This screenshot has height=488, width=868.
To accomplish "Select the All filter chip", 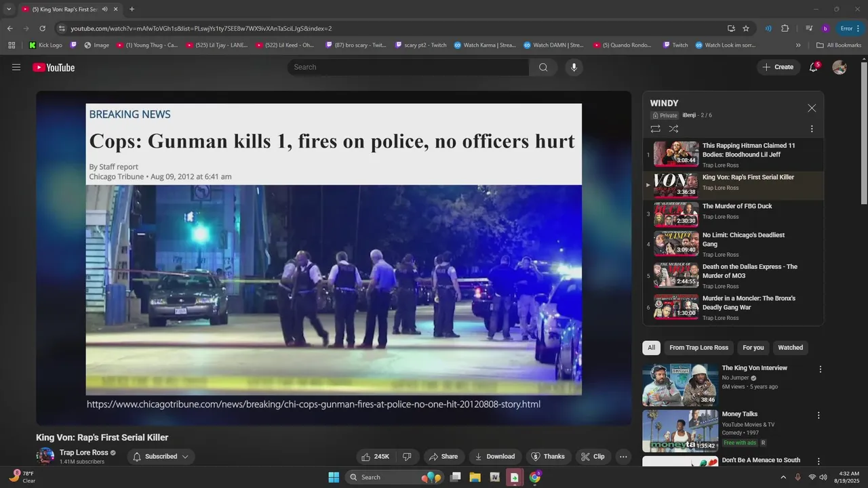I will tap(651, 348).
